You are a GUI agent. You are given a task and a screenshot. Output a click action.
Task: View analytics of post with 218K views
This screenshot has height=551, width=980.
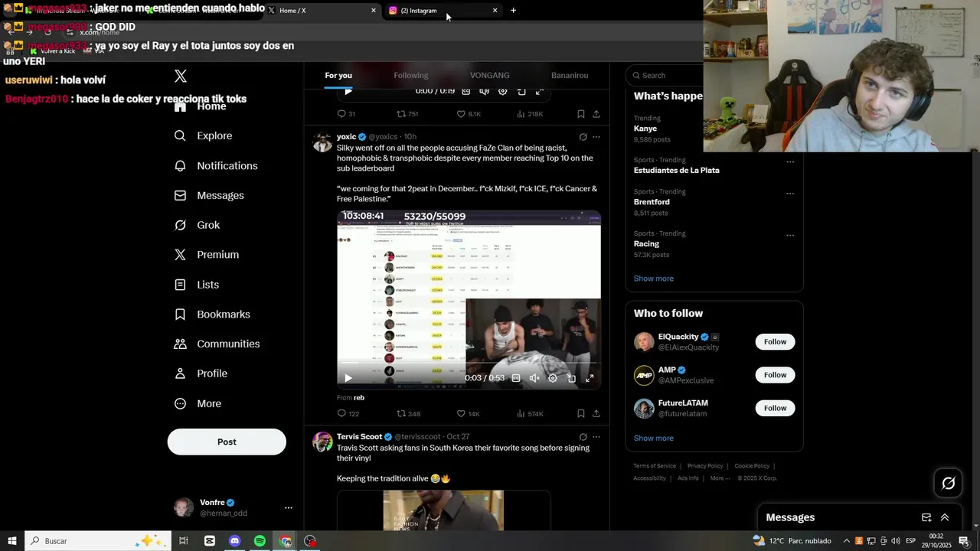[530, 114]
